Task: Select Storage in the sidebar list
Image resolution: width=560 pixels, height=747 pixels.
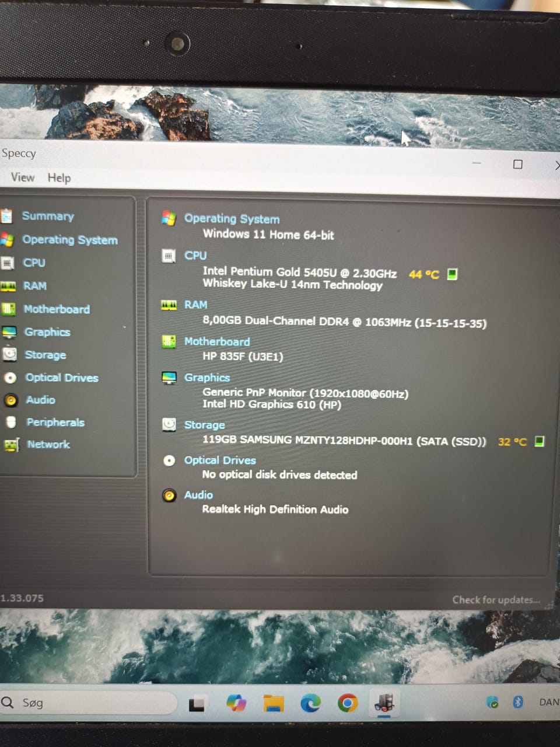Action: tap(45, 355)
